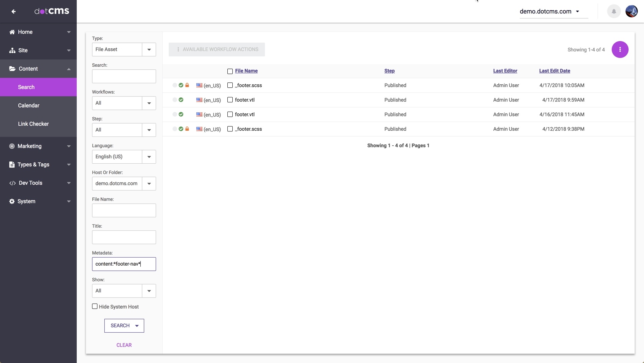Open the demo.dotcms.com site selector
The image size is (644, 363).
(549, 11)
